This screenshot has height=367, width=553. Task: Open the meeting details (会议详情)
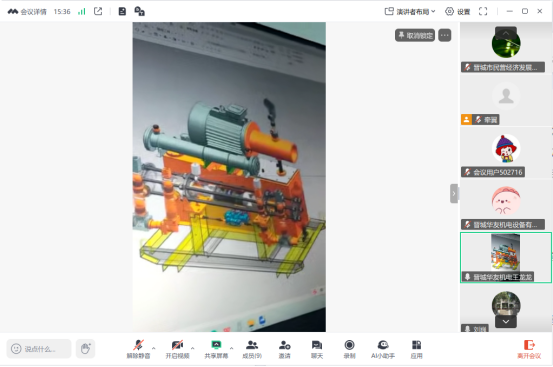tap(27, 12)
